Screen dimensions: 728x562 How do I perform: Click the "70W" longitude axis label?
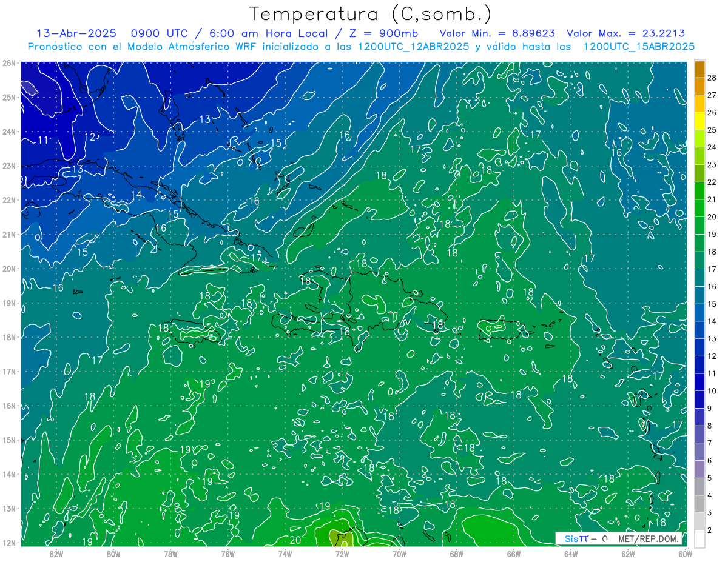coord(399,554)
